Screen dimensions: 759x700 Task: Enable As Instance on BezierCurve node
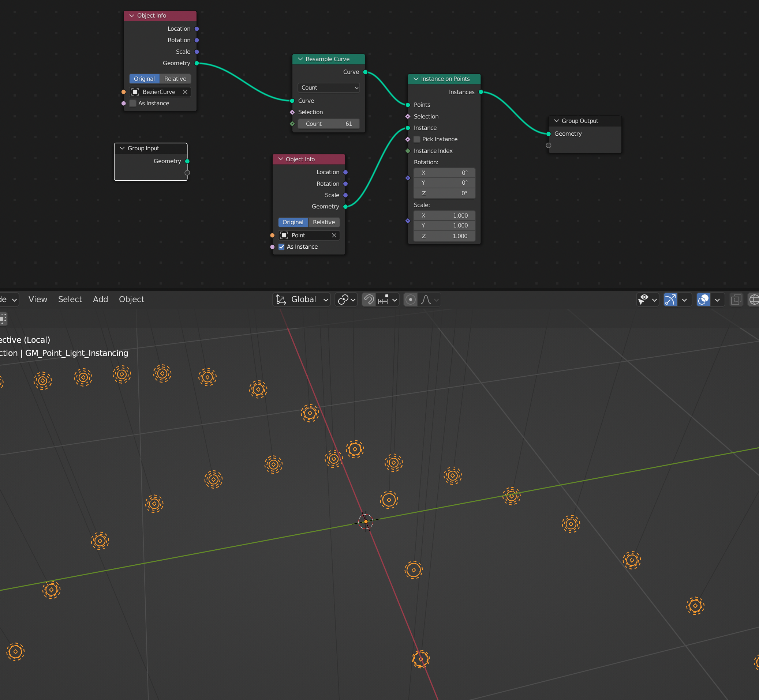pos(132,104)
